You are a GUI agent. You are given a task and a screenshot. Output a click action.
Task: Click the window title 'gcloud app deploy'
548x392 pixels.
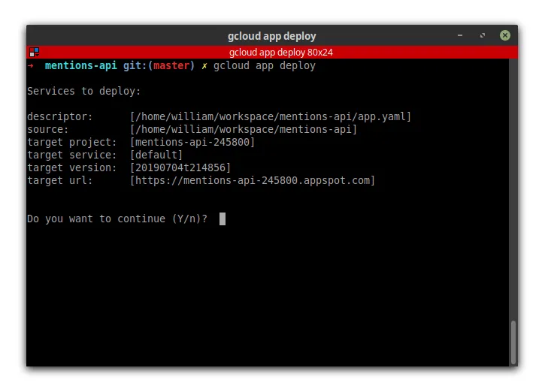(x=271, y=36)
